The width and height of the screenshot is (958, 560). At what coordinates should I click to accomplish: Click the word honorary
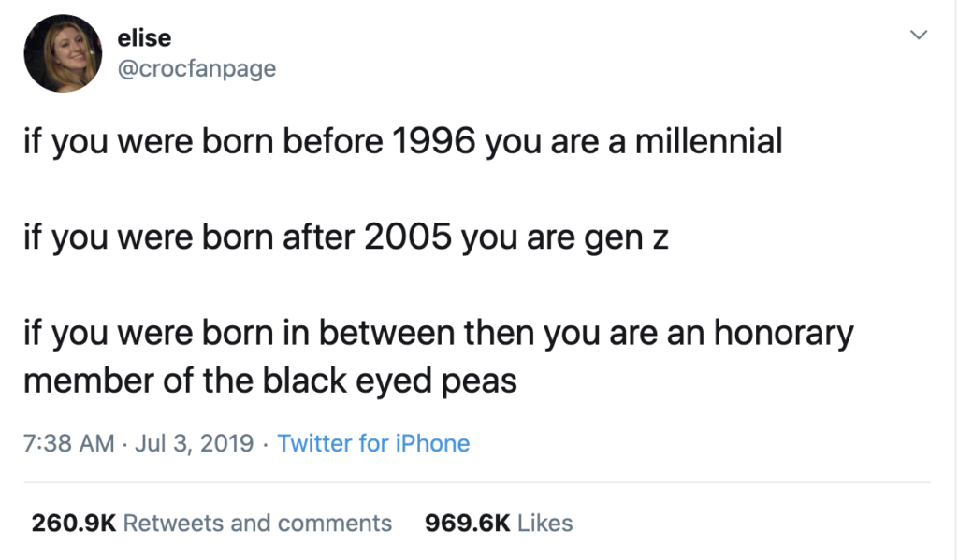tap(783, 334)
